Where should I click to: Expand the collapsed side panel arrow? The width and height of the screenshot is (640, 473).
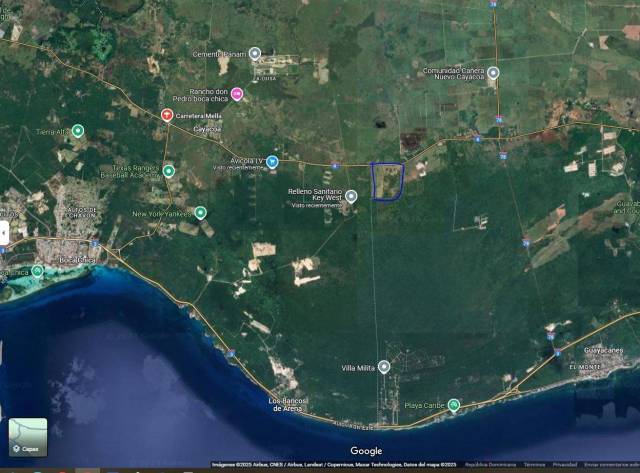click(x=3, y=234)
